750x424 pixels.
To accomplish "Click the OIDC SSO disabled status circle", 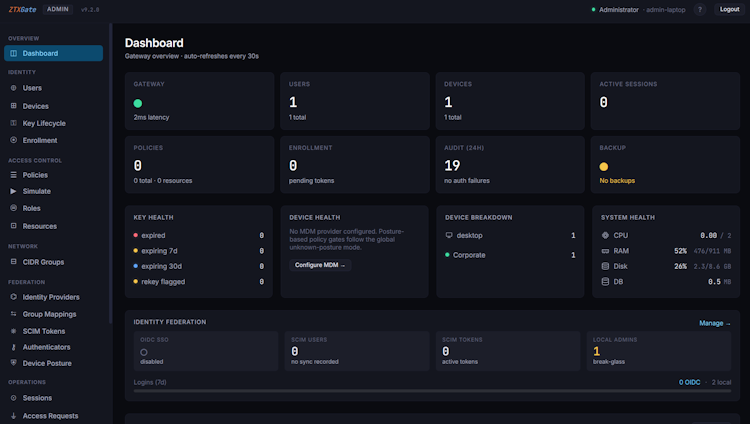I will click(x=143, y=352).
